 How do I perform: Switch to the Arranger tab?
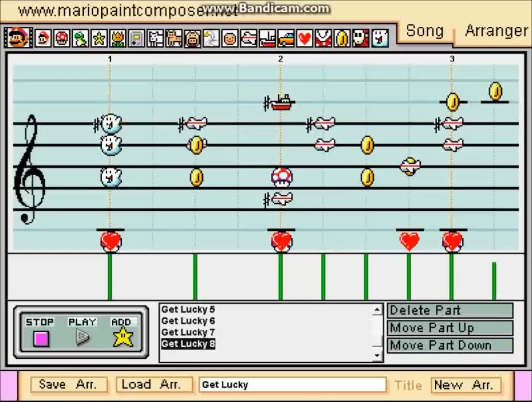point(496,31)
